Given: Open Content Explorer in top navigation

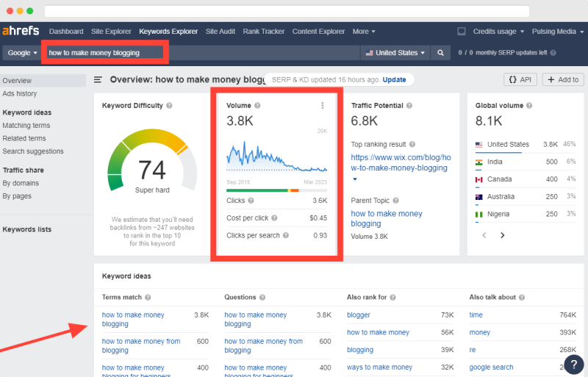Looking at the screenshot, I should coord(318,32).
